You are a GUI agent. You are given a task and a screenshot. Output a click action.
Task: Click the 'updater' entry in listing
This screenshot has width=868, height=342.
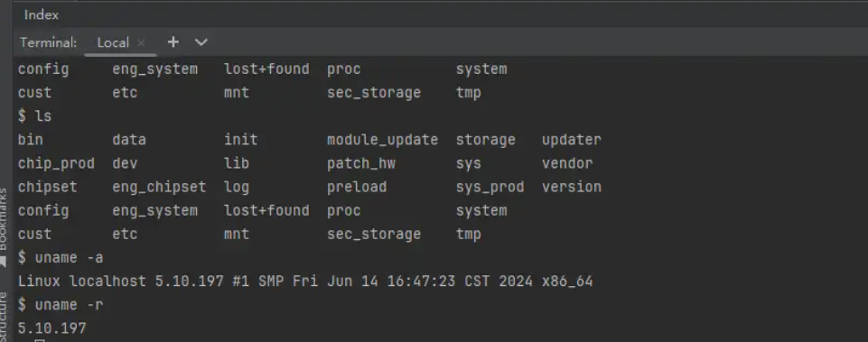click(571, 140)
